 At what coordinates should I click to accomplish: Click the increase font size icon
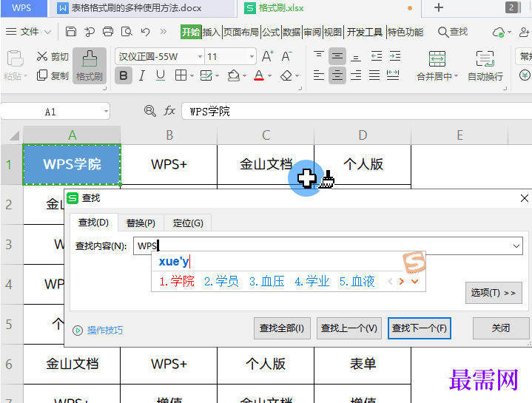coord(268,57)
